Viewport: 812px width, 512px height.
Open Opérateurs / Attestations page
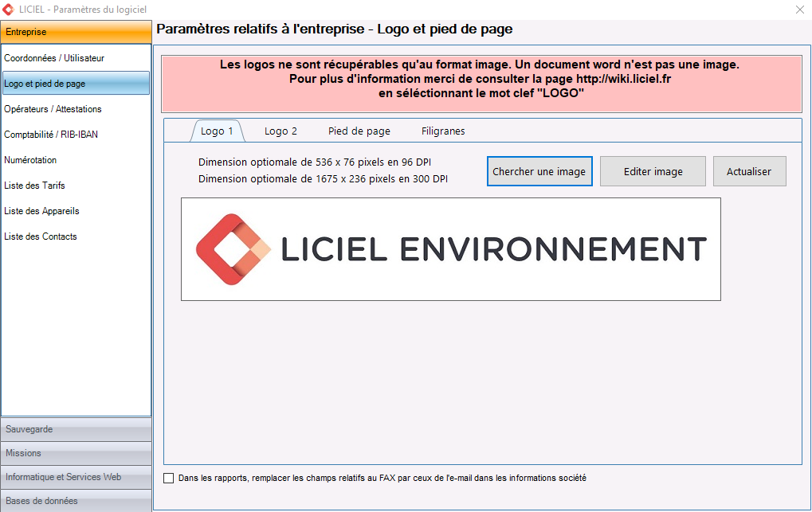tap(53, 109)
